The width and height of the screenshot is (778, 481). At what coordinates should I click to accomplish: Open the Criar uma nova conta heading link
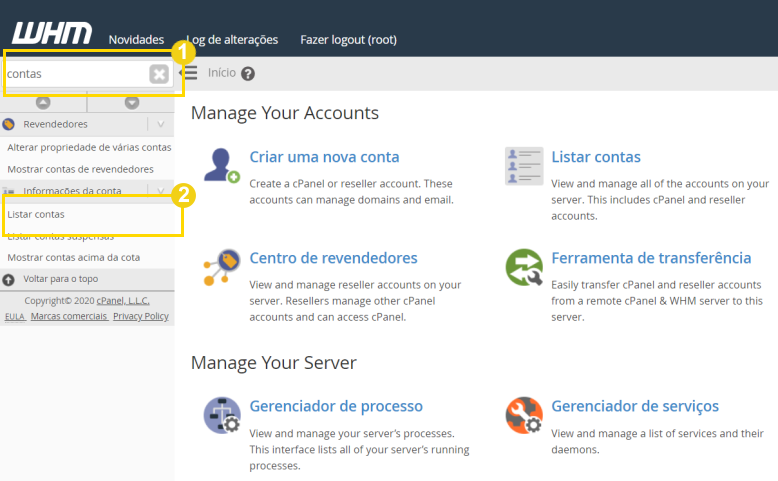coord(324,157)
